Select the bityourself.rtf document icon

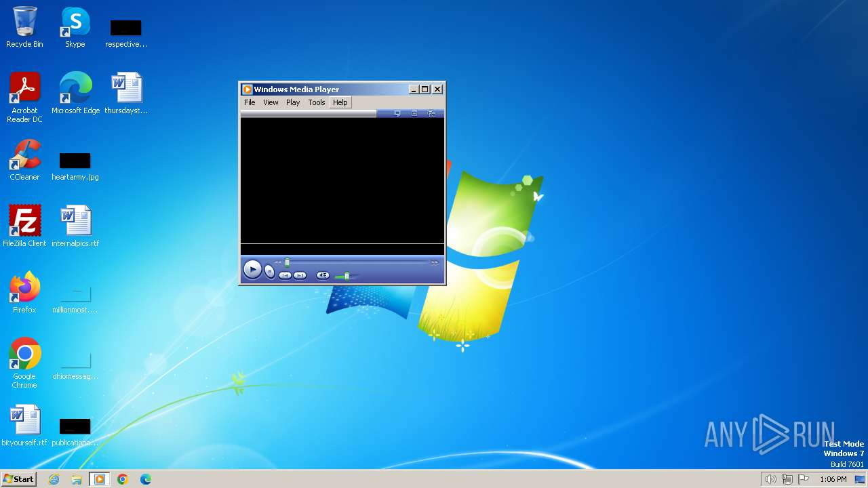pyautogui.click(x=24, y=426)
